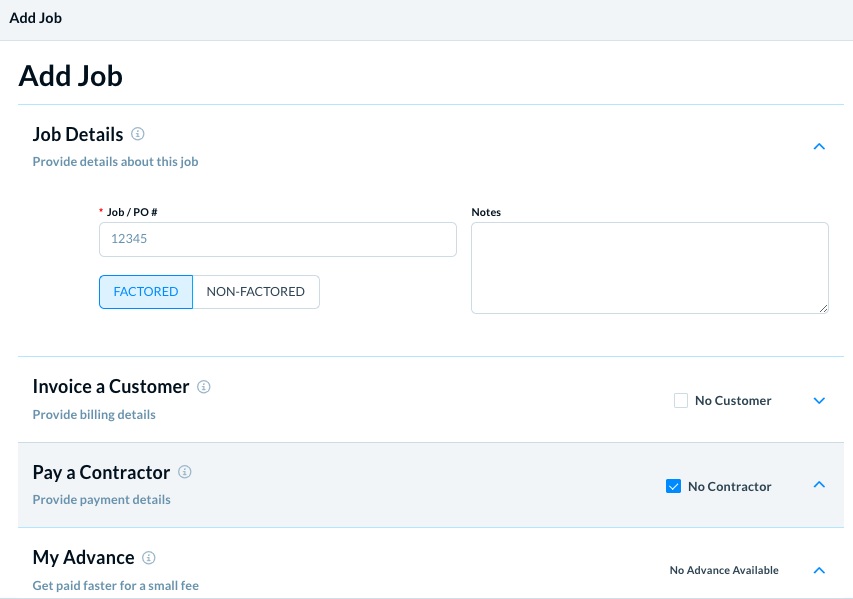Switch to the NON-FACTORED option
The image size is (853, 599).
click(256, 292)
